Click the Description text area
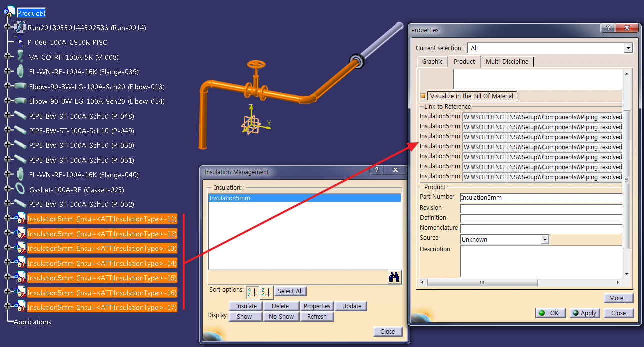This screenshot has width=644, height=347. (541, 261)
